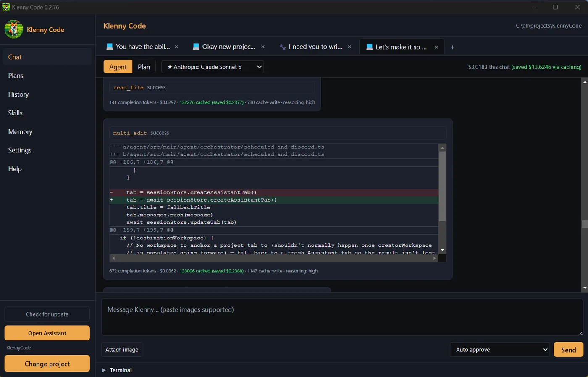Click Attach image button
The image size is (588, 377).
122,350
